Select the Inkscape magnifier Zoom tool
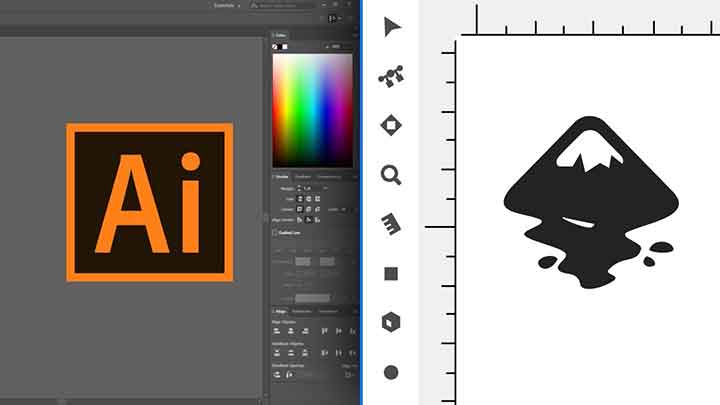The image size is (720, 405). (391, 175)
